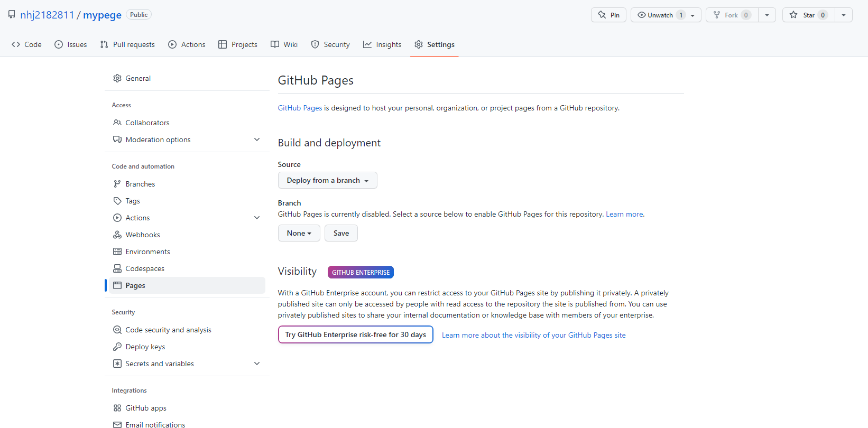This screenshot has width=868, height=428.
Task: Open the None branch selector dropdown
Action: pos(299,233)
